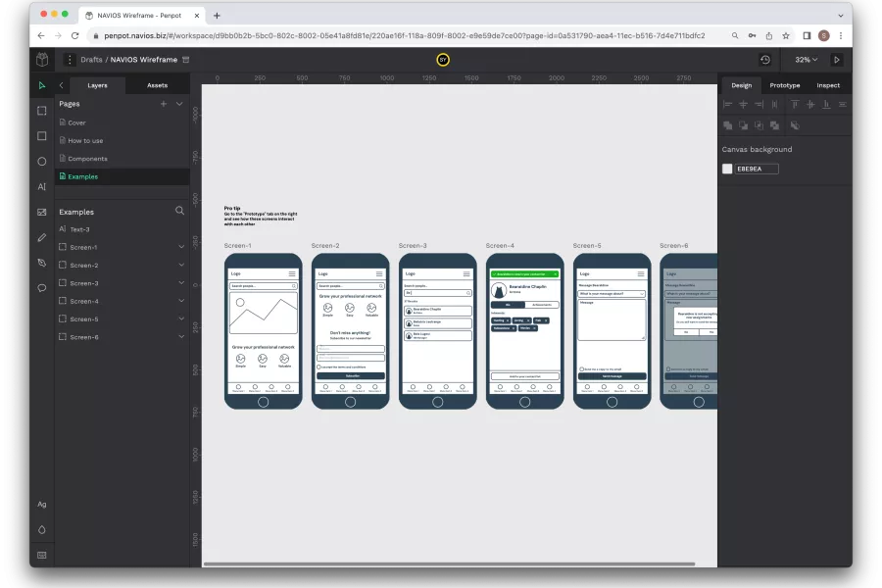The image size is (882, 588).
Task: Align selection to top edge icon
Action: [795, 104]
